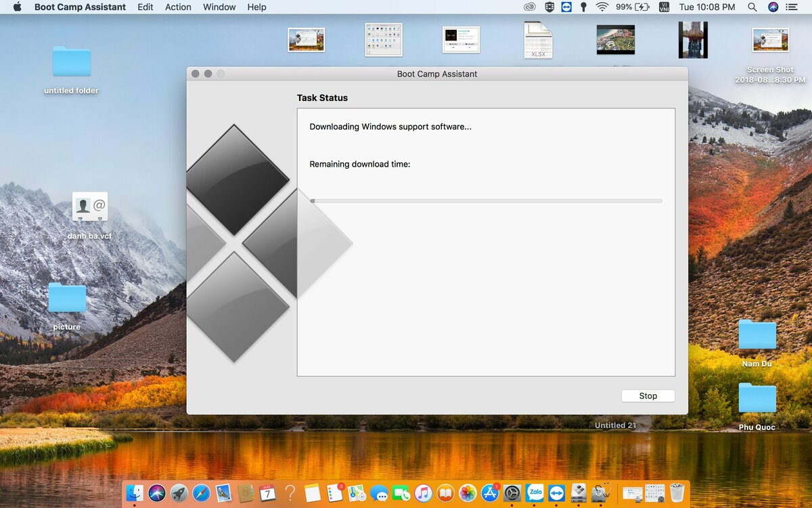The width and height of the screenshot is (812, 508).
Task: Select the Screen Shot 2018-08 file
Action: [770, 56]
